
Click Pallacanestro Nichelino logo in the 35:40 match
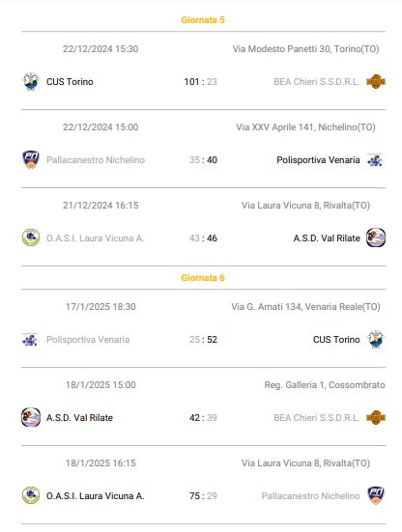(x=31, y=160)
